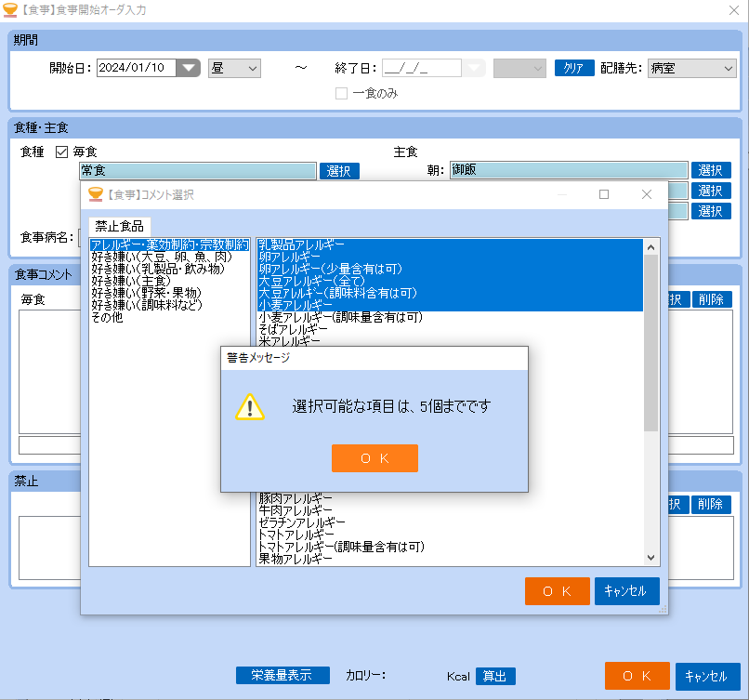Click OK at the main window bottom
This screenshot has width=749, height=700.
[637, 676]
